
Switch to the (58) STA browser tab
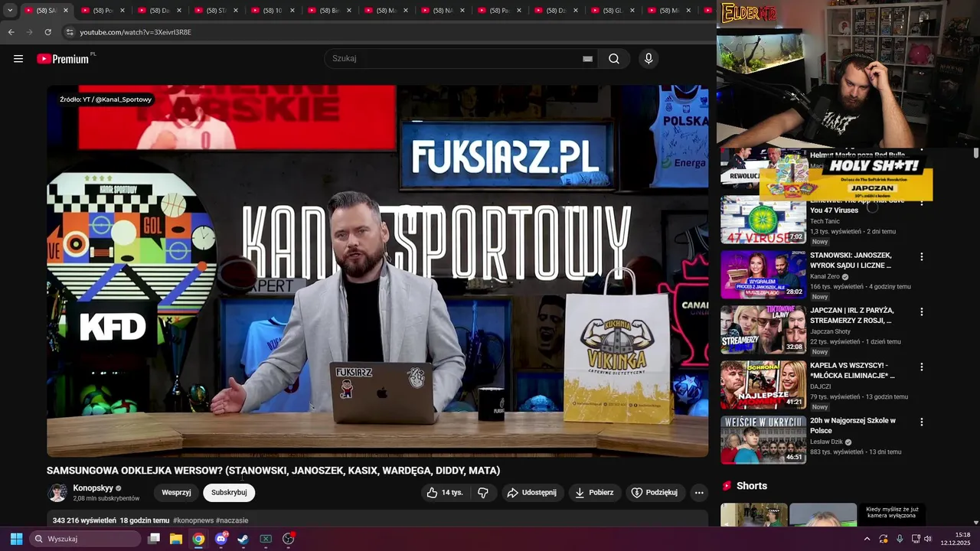pos(217,11)
